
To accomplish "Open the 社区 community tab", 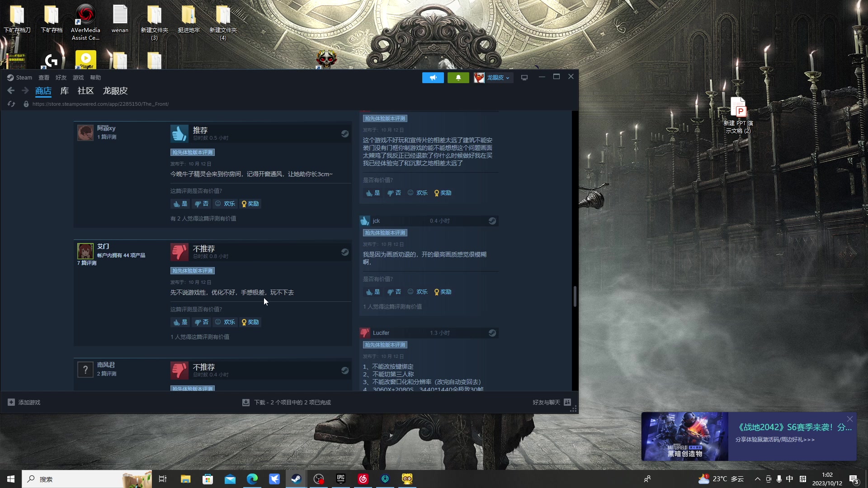I will (85, 91).
